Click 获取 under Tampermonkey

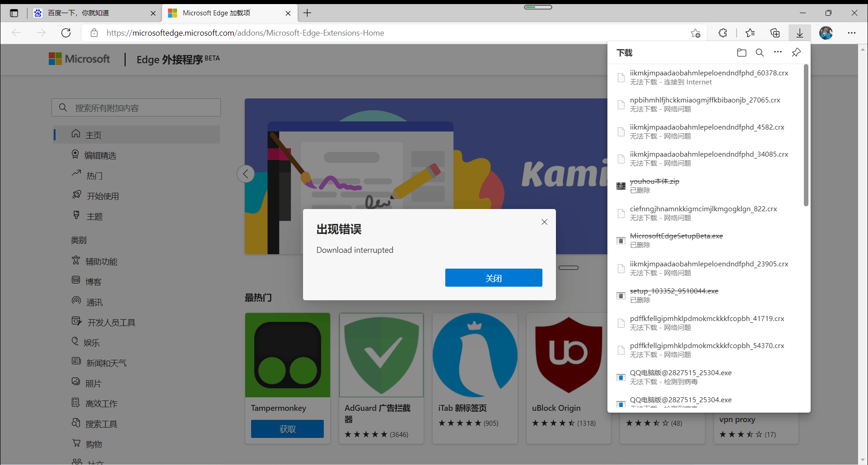point(287,429)
